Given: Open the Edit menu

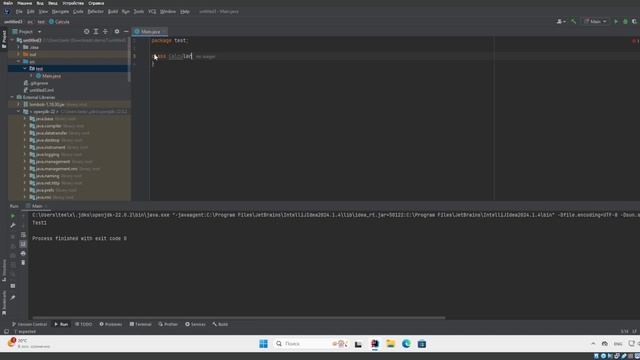Looking at the screenshot, I should coord(31,12).
